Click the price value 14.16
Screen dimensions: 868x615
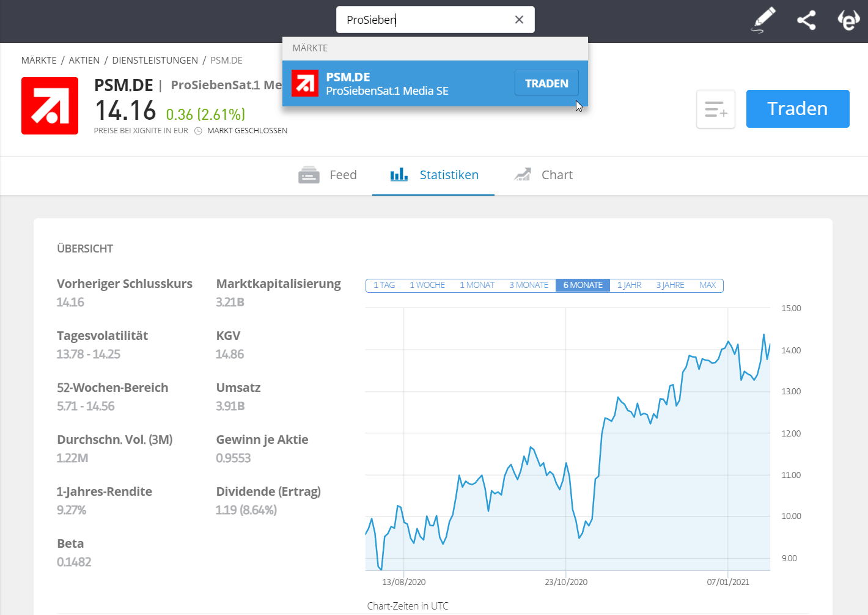[125, 111]
